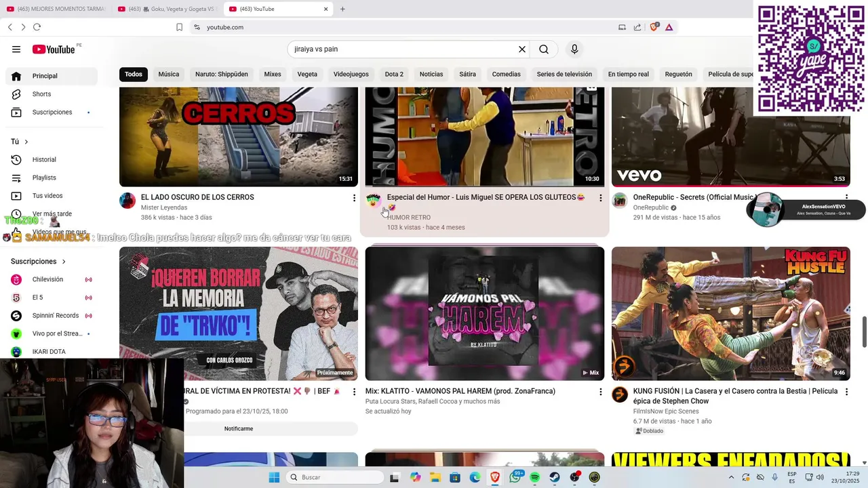Bookmark this page with the bookmark icon
This screenshot has height=488, width=868.
pyautogui.click(x=179, y=27)
